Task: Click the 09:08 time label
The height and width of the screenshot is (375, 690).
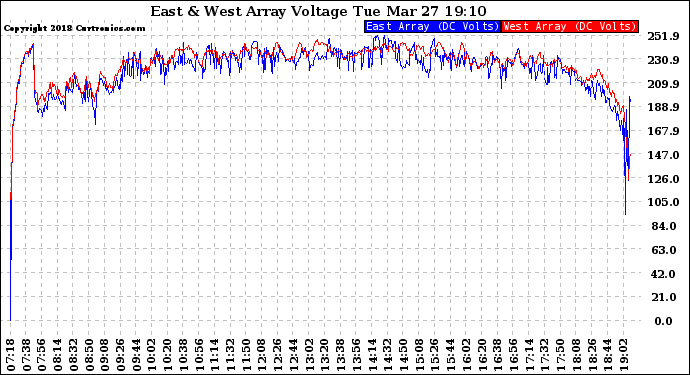Action: pyautogui.click(x=105, y=355)
